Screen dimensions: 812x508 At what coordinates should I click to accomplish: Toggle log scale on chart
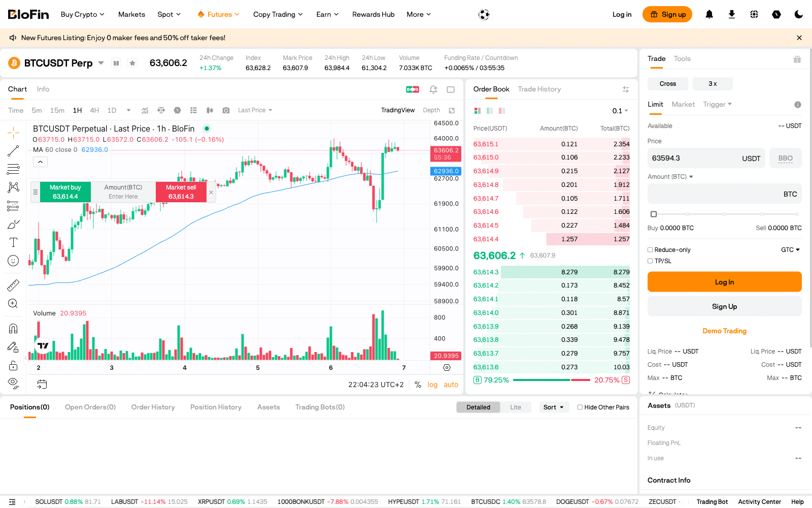(432, 385)
